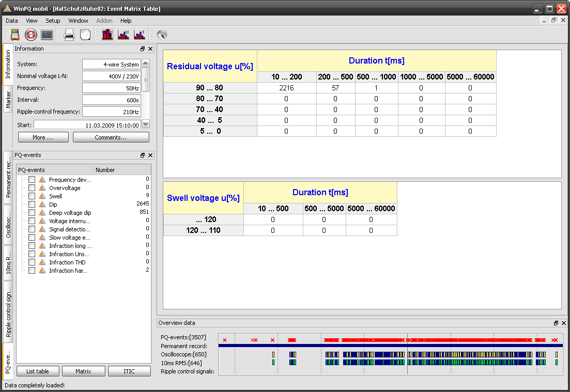The height and width of the screenshot is (392, 570).
Task: Open the 10ms R... side tab
Action: 8,262
